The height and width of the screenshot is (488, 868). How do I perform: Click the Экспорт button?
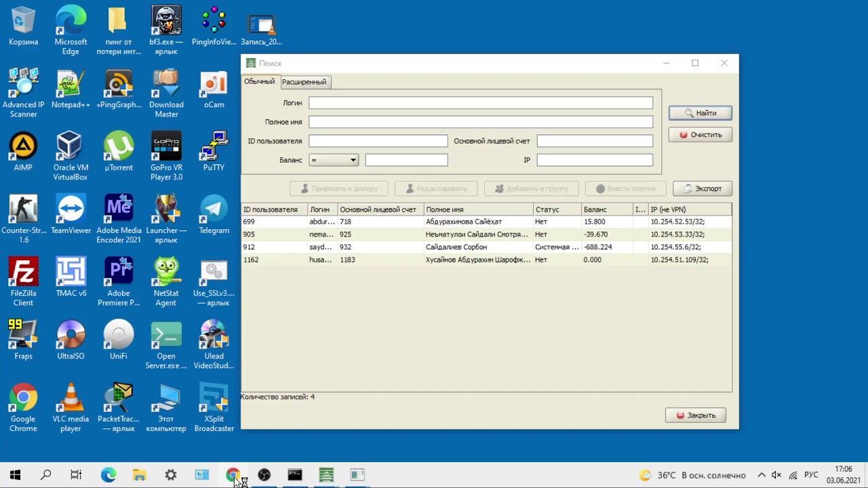702,188
